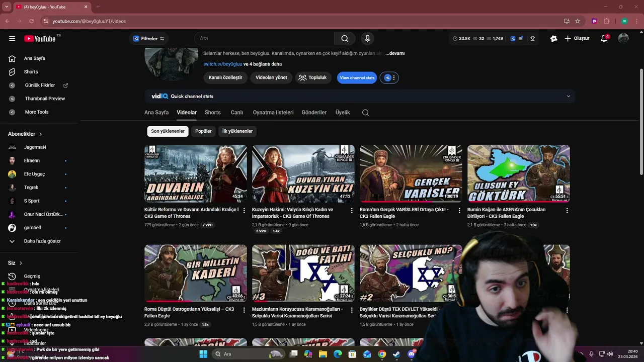
Task: Click the vidIQ AI sparkle icon
Action: pyautogui.click(x=553, y=39)
